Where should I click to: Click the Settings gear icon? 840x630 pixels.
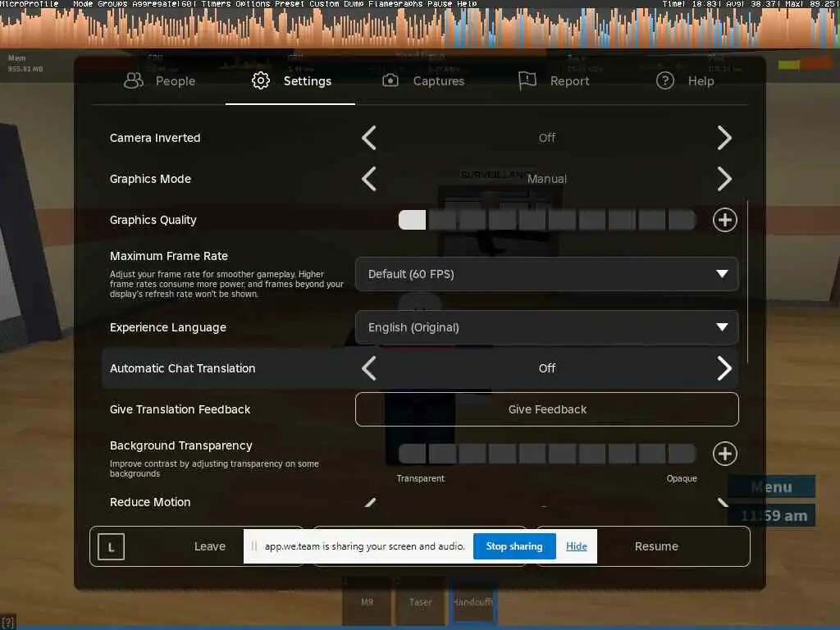261,81
